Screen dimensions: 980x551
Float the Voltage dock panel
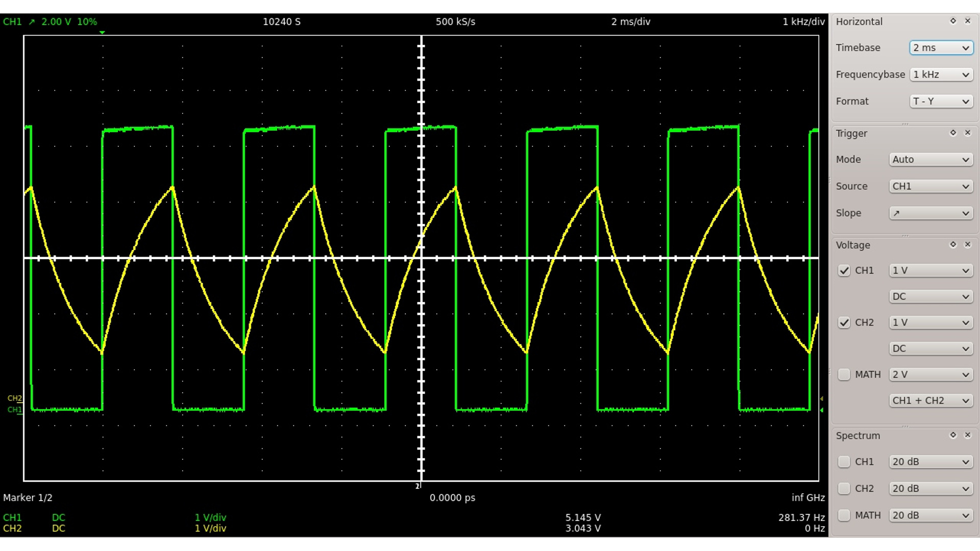coord(953,244)
